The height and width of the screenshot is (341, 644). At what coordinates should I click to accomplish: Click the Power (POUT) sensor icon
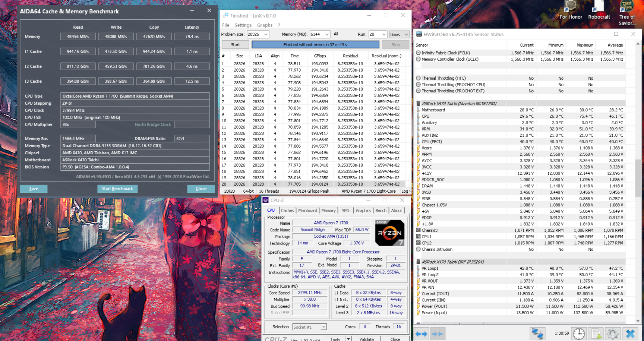coord(418,306)
